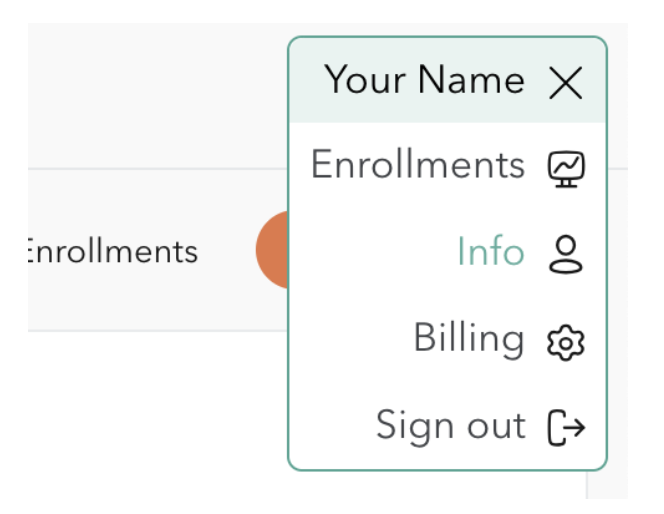Click the Sign out arrow icon

[566, 427]
